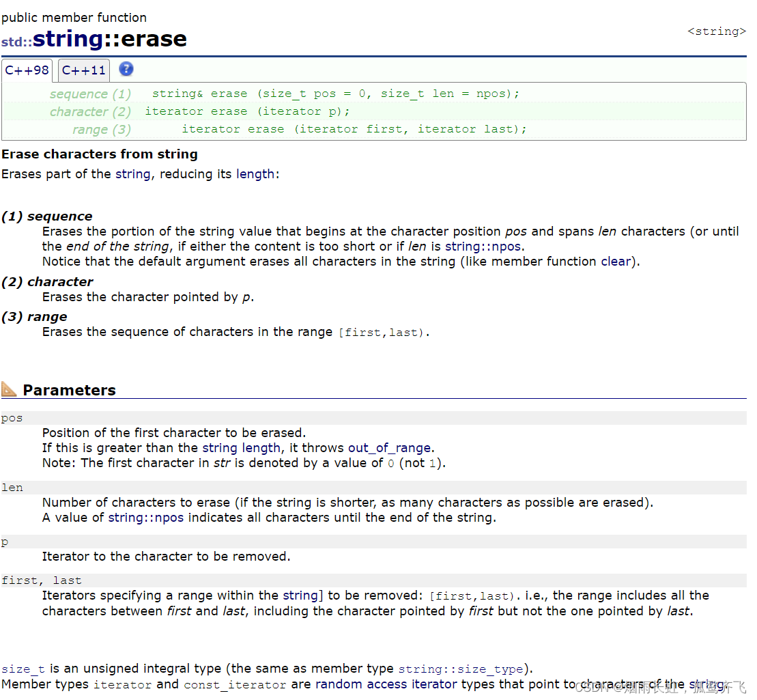757x700 pixels.
Task: Click the Parameters section page icon
Action: click(10, 390)
